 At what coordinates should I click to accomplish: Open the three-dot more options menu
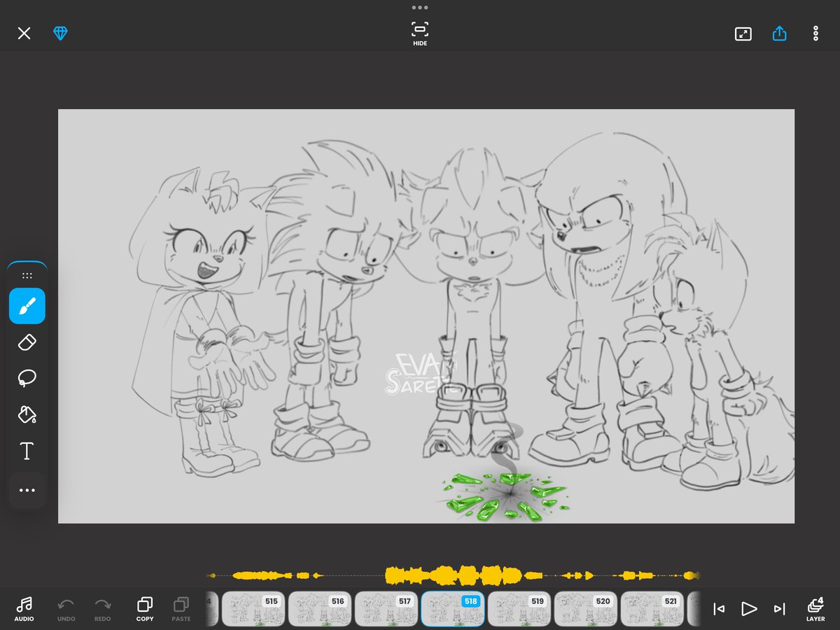pos(815,34)
